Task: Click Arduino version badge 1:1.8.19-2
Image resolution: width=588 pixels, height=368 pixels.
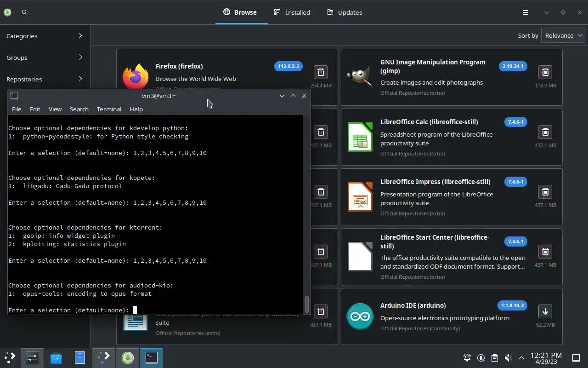Action: pyautogui.click(x=512, y=305)
